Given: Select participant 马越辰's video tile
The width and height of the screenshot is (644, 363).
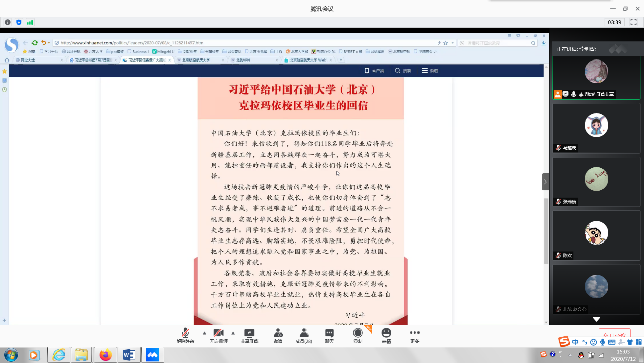Looking at the screenshot, I should click(596, 127).
